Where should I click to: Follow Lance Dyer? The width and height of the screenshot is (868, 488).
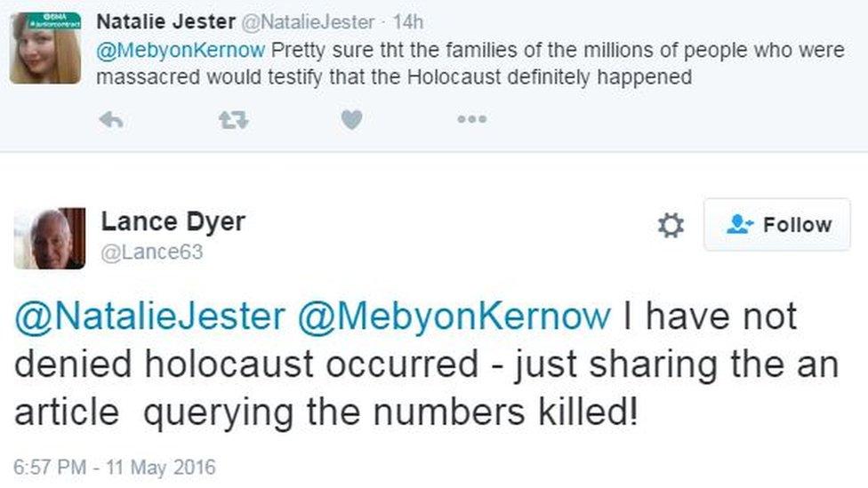(x=777, y=225)
